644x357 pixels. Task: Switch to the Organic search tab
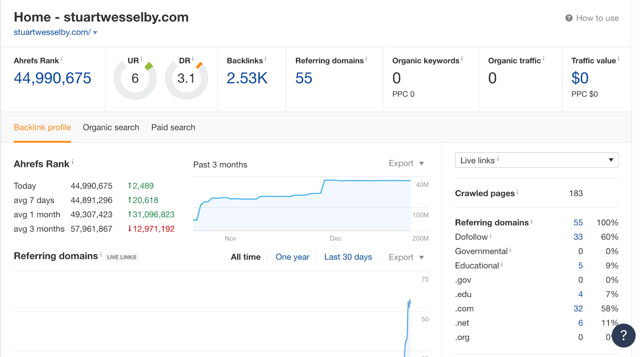point(111,127)
